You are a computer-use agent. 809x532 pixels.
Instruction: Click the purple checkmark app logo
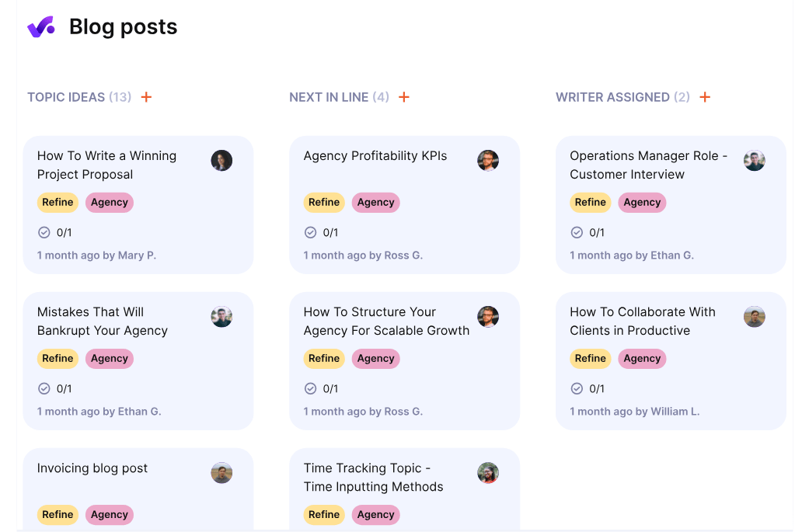41,27
